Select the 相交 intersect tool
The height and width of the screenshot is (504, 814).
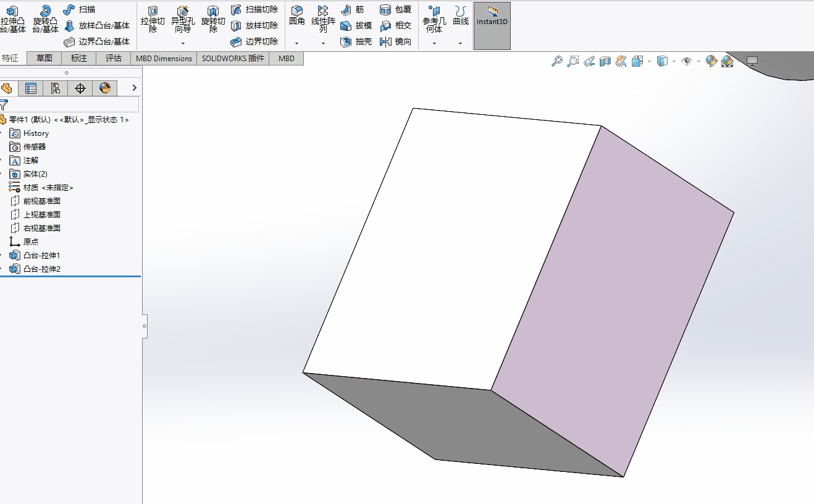pyautogui.click(x=395, y=25)
